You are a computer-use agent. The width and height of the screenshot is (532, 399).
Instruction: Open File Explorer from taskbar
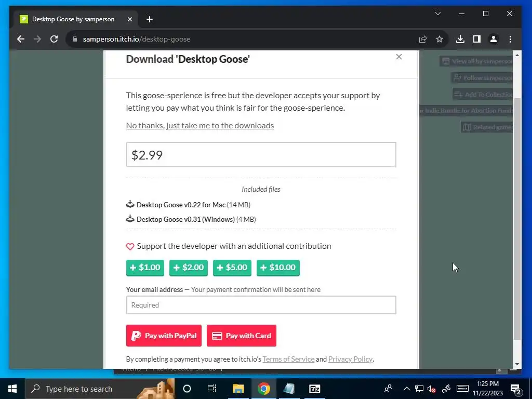tap(238, 389)
